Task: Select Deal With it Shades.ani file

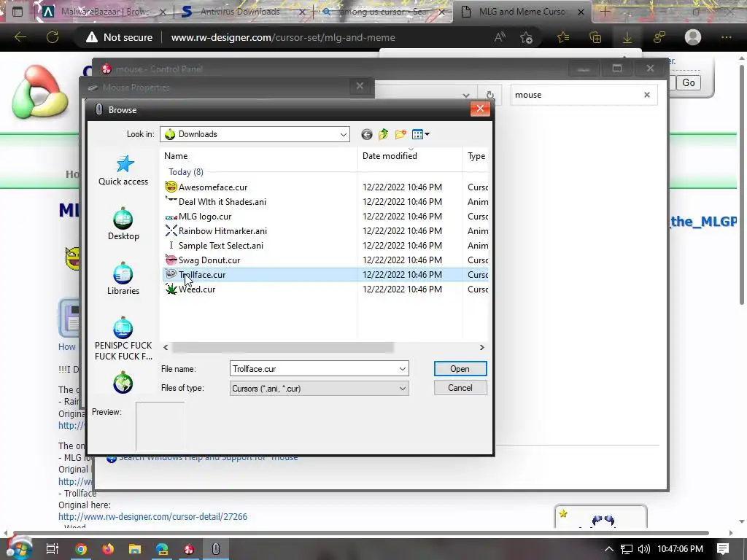Action: 216,202
